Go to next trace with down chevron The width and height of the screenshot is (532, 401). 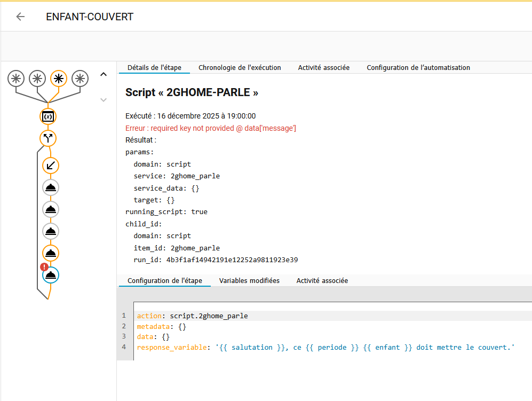tap(104, 100)
